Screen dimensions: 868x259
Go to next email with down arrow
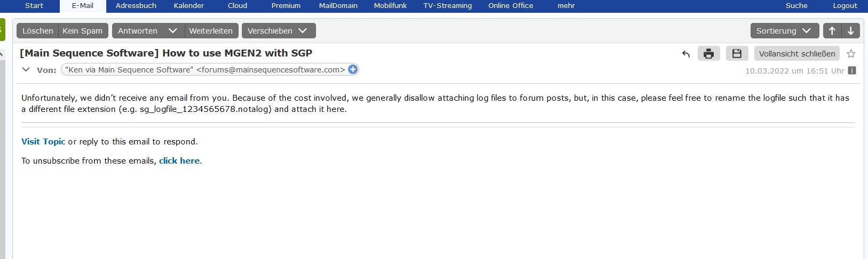click(x=851, y=31)
